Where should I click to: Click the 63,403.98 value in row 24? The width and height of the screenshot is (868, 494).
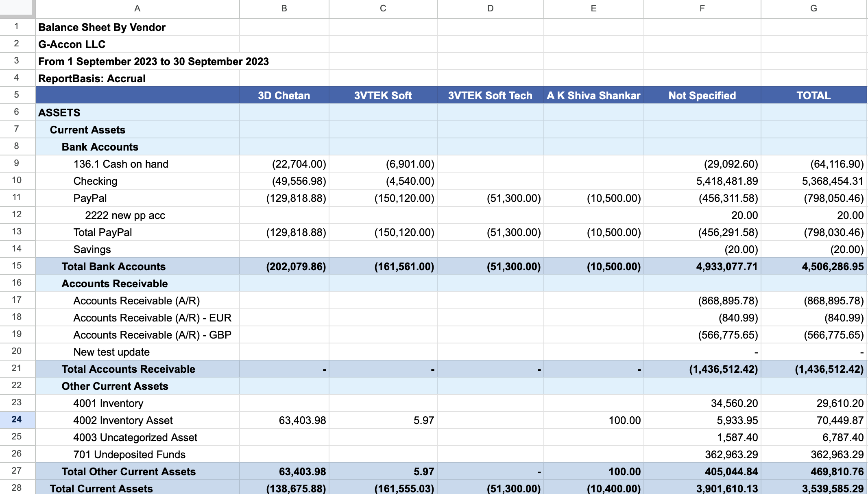(302, 420)
